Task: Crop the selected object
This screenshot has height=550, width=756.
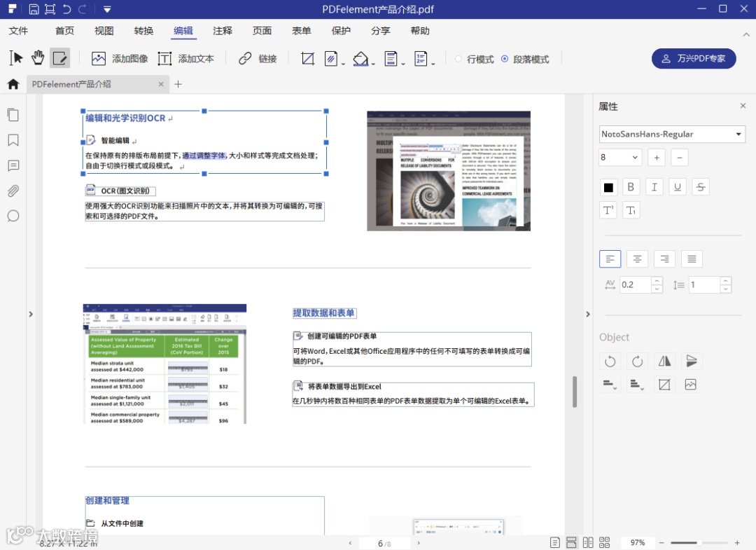Action: tap(664, 385)
